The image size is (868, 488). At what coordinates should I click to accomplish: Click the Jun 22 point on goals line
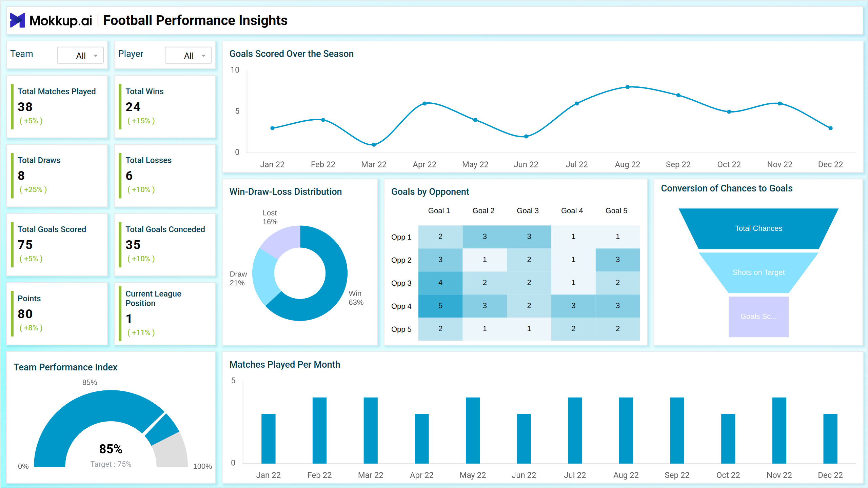(x=526, y=137)
